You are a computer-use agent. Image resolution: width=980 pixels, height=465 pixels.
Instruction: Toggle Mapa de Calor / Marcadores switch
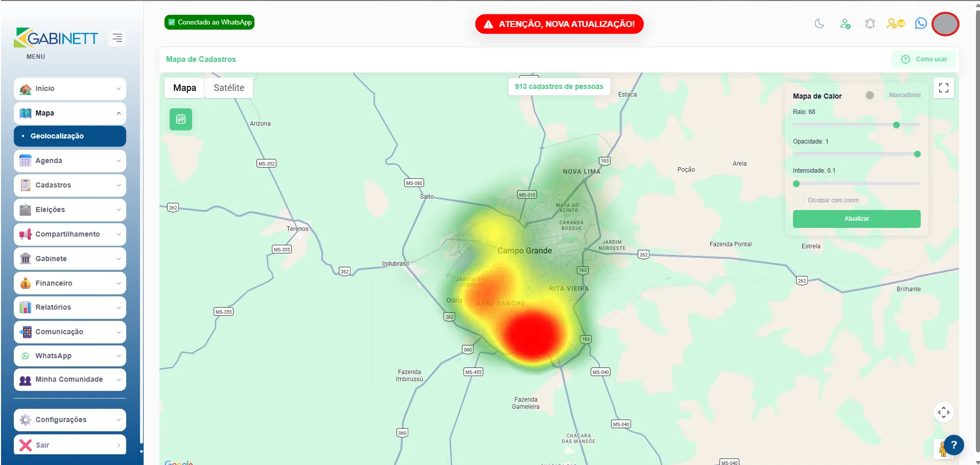pyautogui.click(x=874, y=96)
